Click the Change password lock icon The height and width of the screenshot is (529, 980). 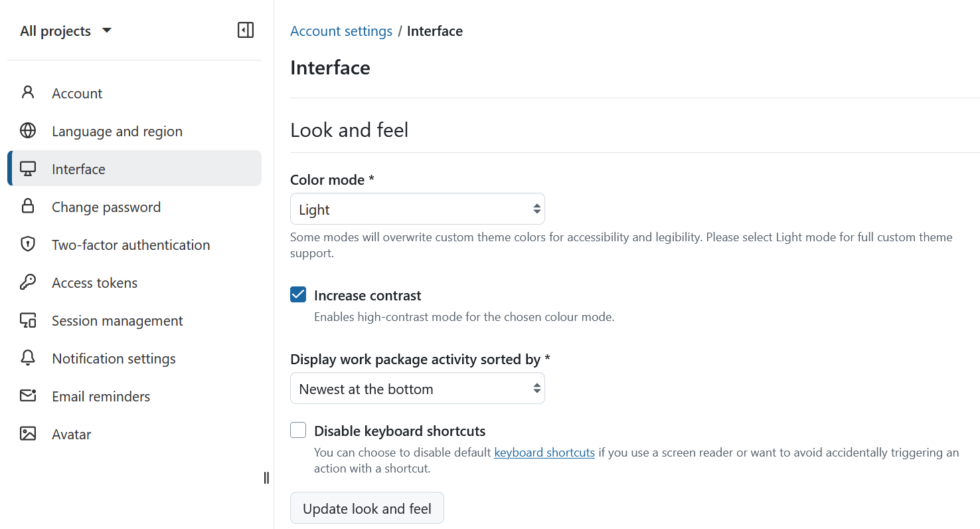(27, 207)
